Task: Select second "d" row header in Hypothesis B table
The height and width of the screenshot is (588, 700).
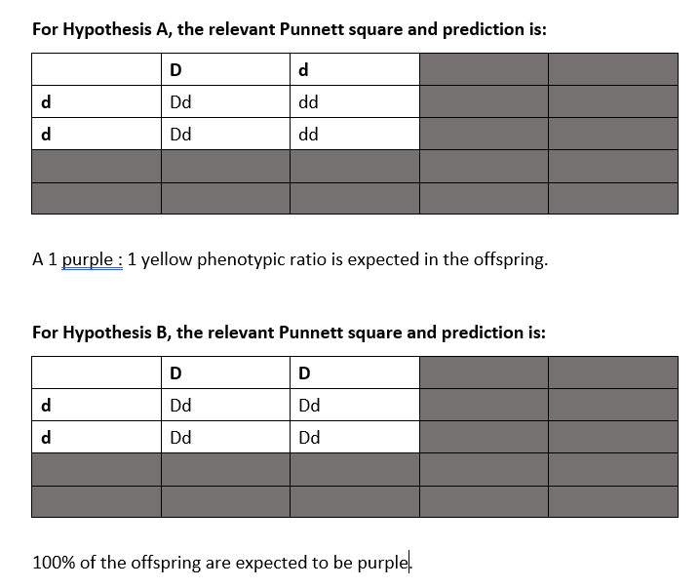Action: point(97,437)
